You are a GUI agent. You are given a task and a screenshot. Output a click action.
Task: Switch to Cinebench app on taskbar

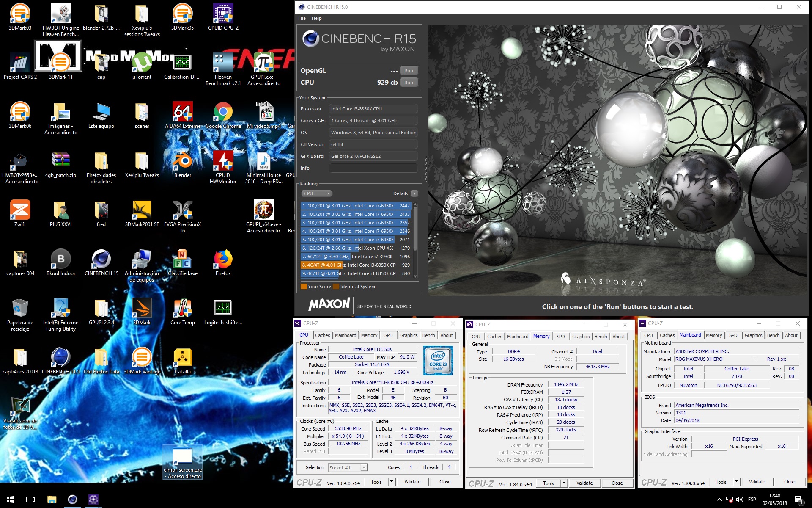73,500
